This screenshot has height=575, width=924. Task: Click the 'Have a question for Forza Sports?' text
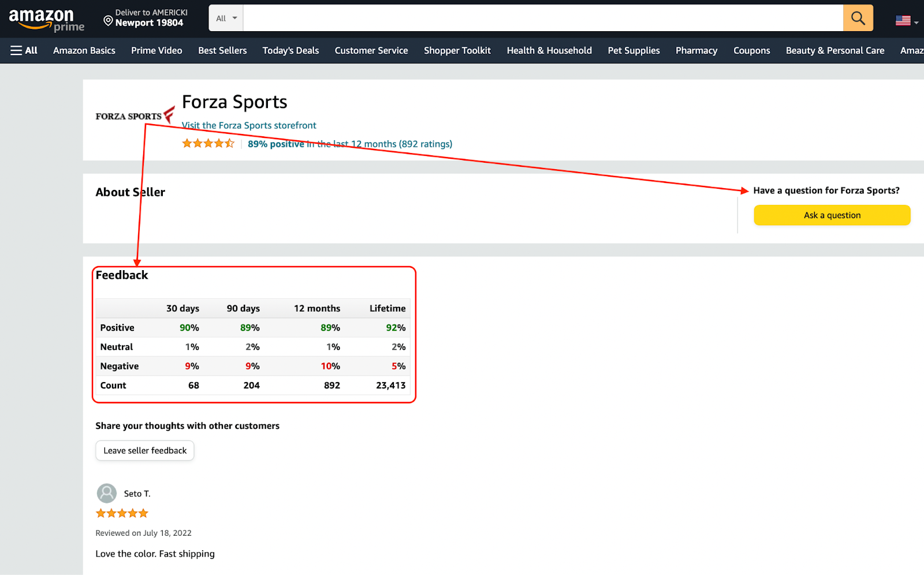coord(826,191)
